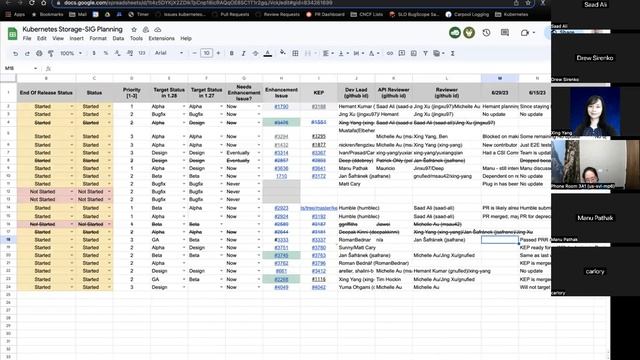This screenshot has height=360, width=640.
Task: Toggle bold formatting
Action: (231, 53)
